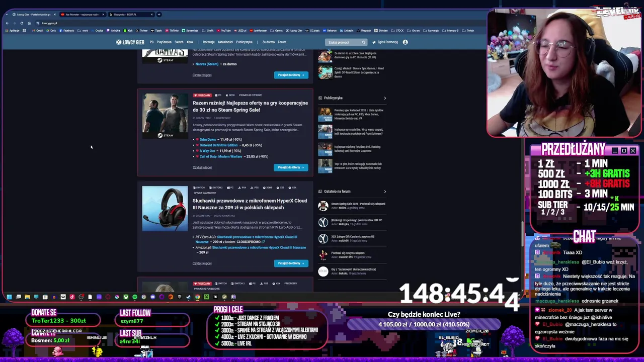This screenshot has width=644, height=362.
Task: Open work bookmarks folder
Action: 83,31
